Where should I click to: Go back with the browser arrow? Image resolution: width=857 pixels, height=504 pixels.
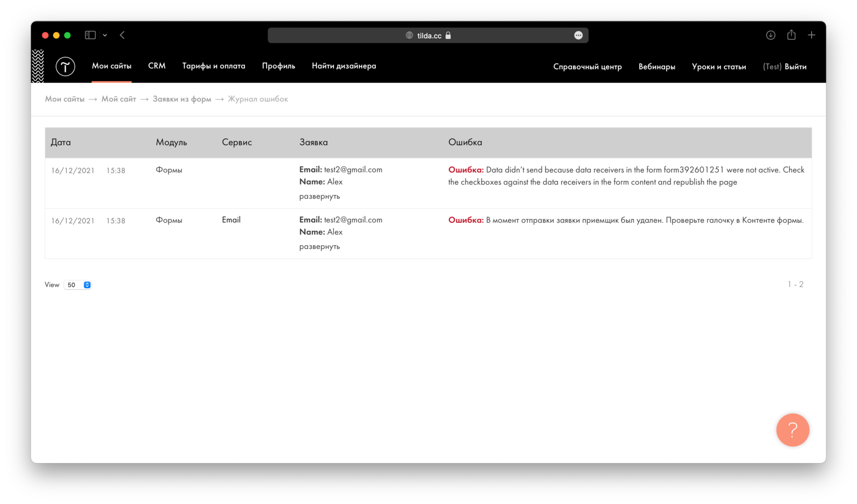point(122,35)
